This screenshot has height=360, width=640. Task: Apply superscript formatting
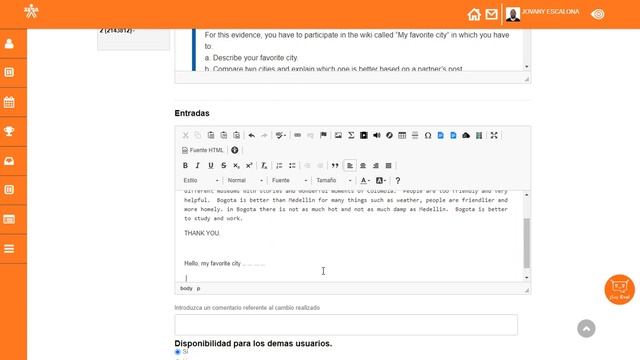(x=249, y=165)
